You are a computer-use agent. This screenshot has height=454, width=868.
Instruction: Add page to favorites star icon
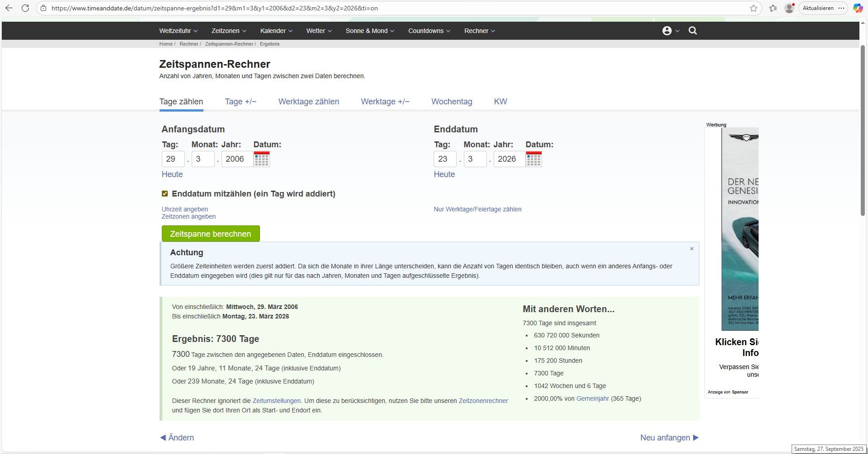point(753,8)
